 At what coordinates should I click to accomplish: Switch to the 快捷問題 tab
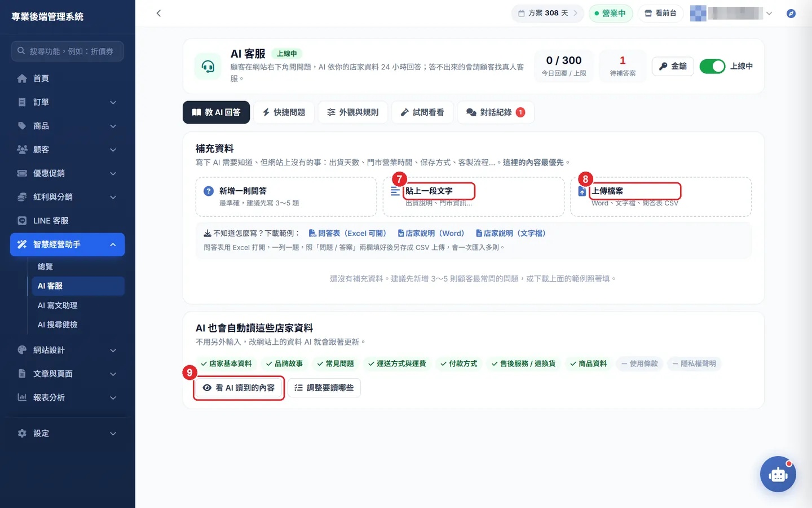[x=284, y=112]
